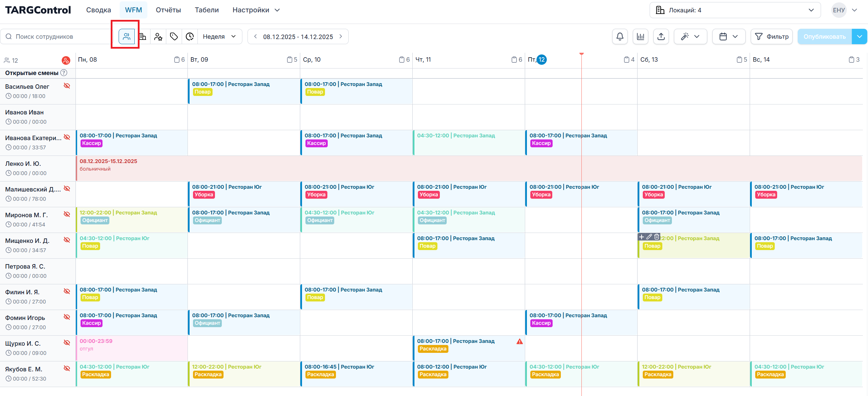The height and width of the screenshot is (396, 868).
Task: Open the Отчёты tab
Action: tap(168, 10)
